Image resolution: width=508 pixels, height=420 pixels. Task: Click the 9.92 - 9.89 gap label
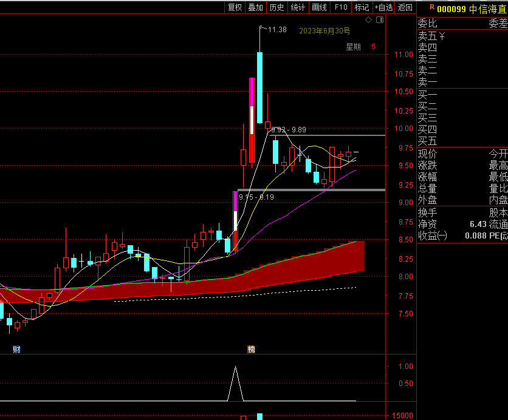[289, 130]
